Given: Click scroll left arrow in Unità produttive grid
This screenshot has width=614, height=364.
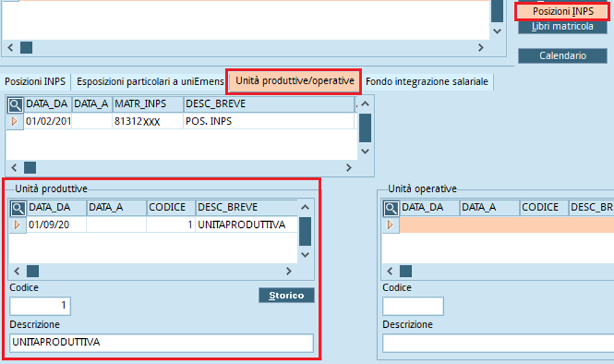Looking at the screenshot, I should point(17,271).
